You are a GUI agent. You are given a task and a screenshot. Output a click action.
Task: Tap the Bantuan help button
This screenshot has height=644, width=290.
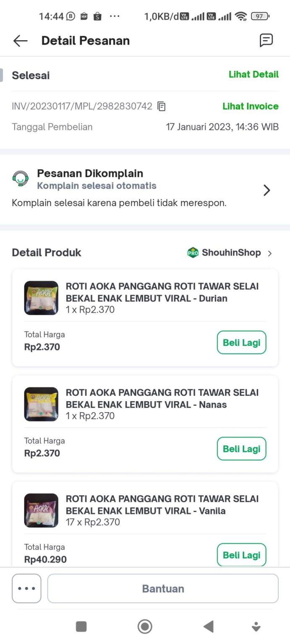(x=163, y=588)
